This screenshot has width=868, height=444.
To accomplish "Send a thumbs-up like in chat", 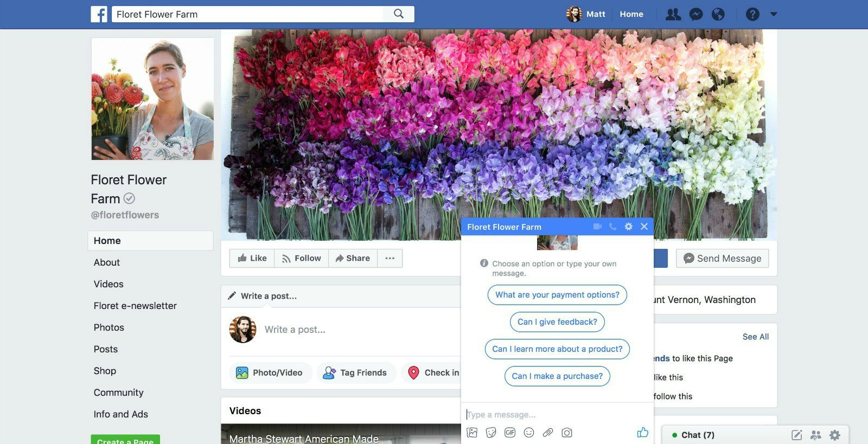I will [642, 432].
